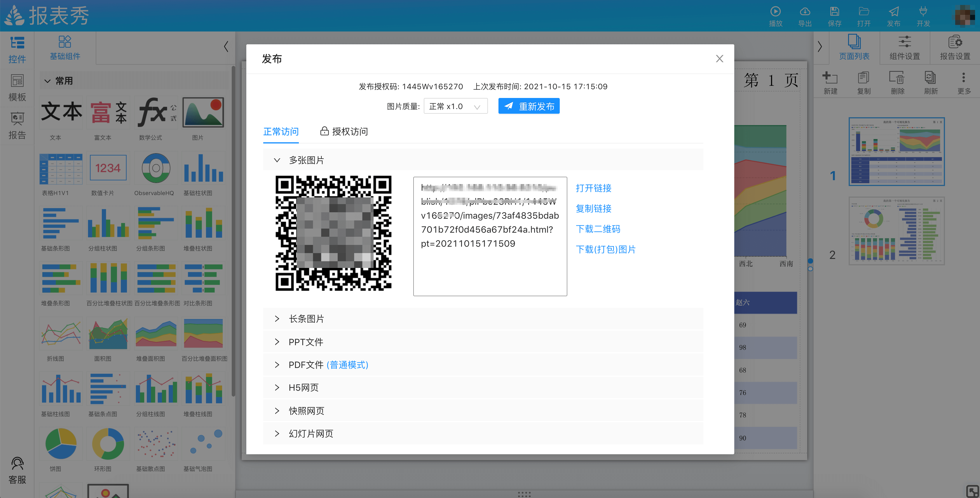Screen dimensions: 980x498
Task: Click the 导出 export icon
Action: (x=805, y=11)
